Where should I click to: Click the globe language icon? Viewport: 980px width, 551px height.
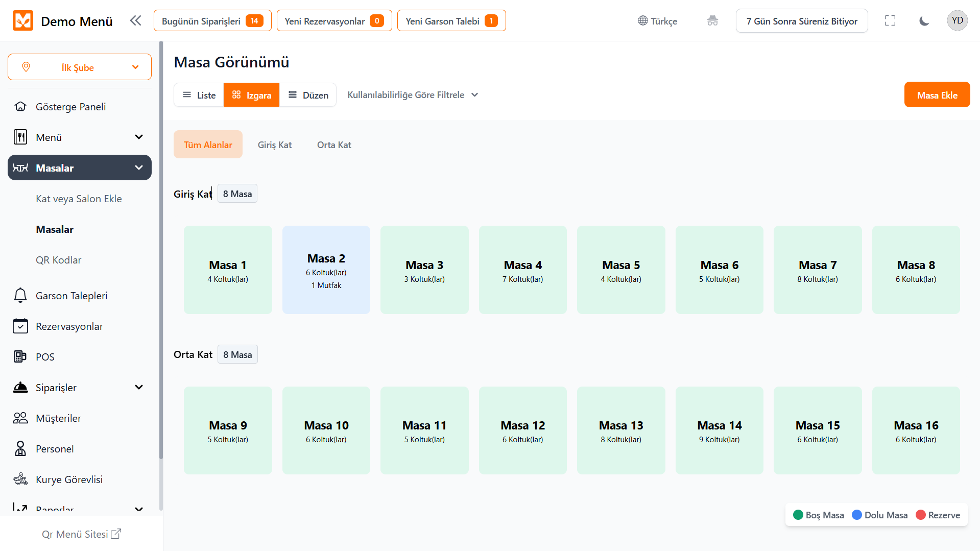click(642, 21)
